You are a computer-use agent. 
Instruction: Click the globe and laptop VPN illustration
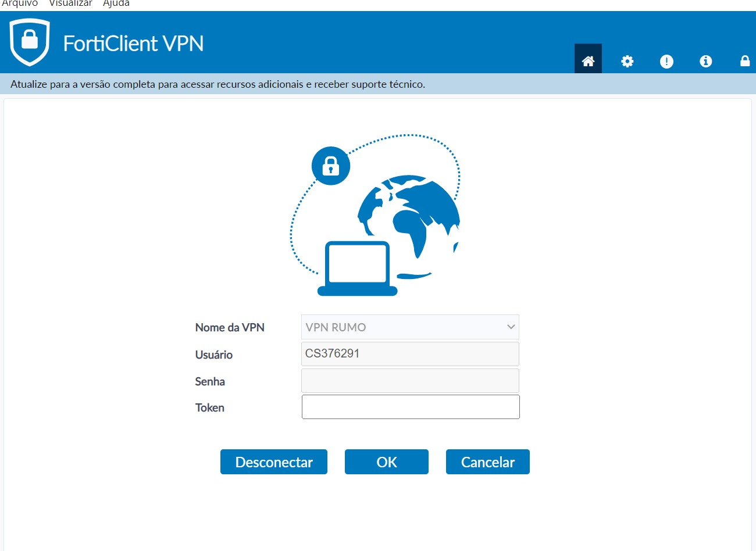point(376,215)
